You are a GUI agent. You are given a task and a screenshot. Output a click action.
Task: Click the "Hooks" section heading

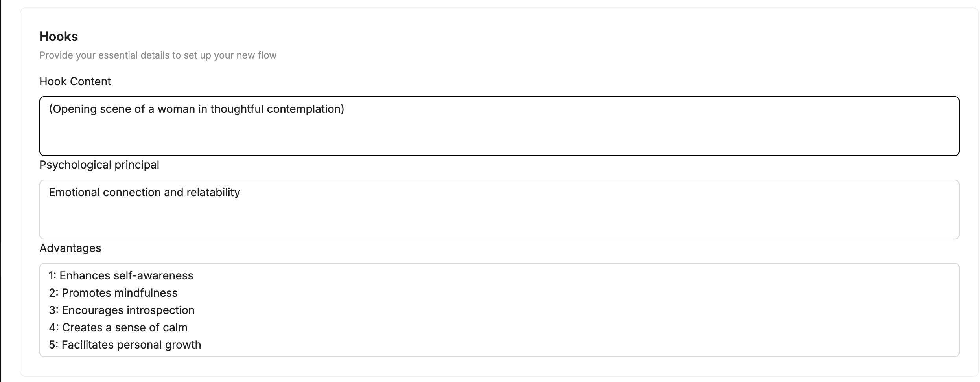click(x=59, y=37)
